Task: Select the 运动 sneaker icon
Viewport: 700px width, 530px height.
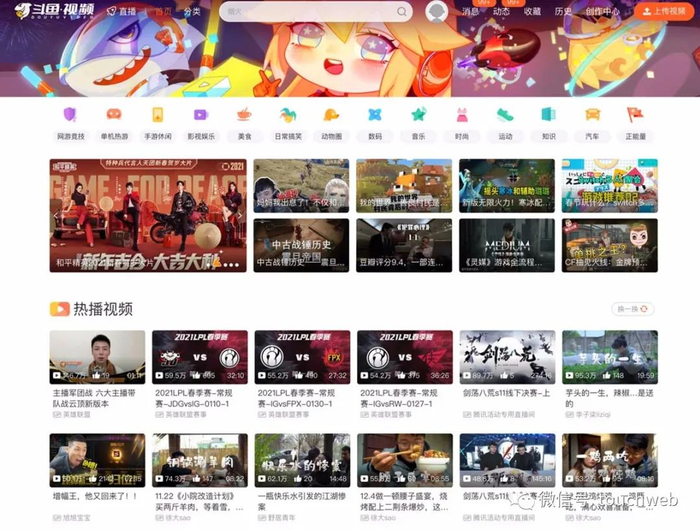Action: coord(505,115)
